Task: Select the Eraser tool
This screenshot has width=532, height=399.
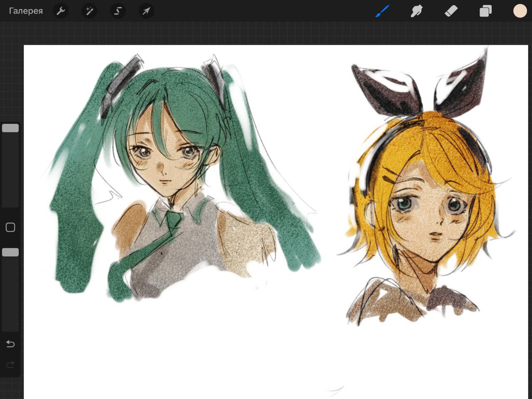Action: click(451, 11)
